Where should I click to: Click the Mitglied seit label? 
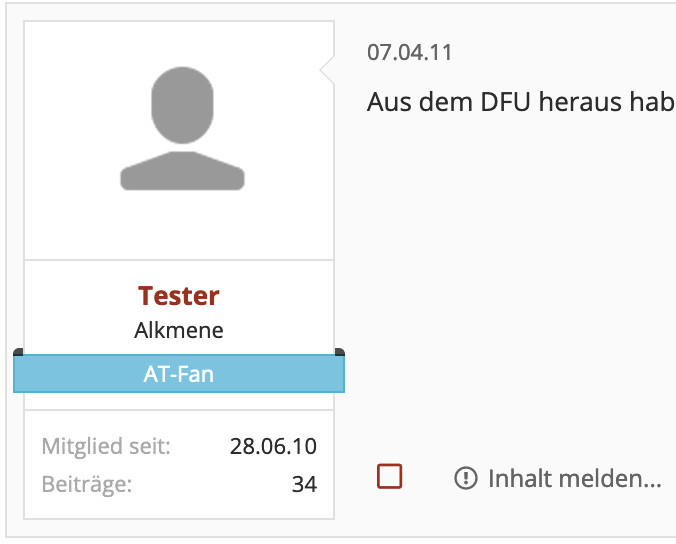tap(106, 446)
